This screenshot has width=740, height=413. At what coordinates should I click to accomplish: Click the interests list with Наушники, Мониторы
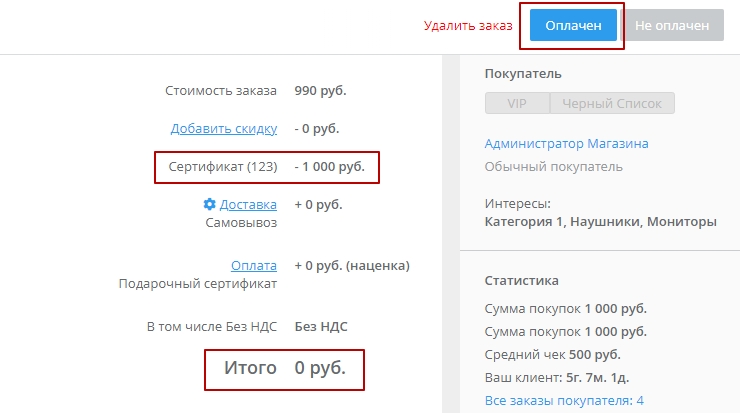pos(600,221)
